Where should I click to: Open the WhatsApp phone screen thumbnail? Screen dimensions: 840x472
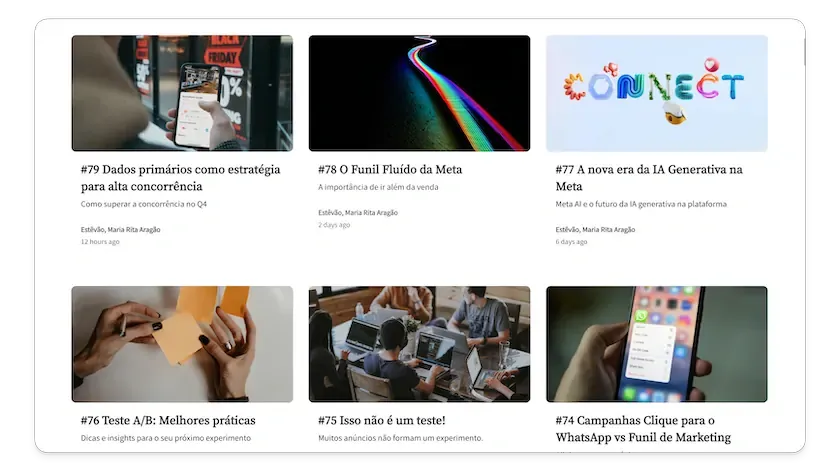[x=657, y=344]
